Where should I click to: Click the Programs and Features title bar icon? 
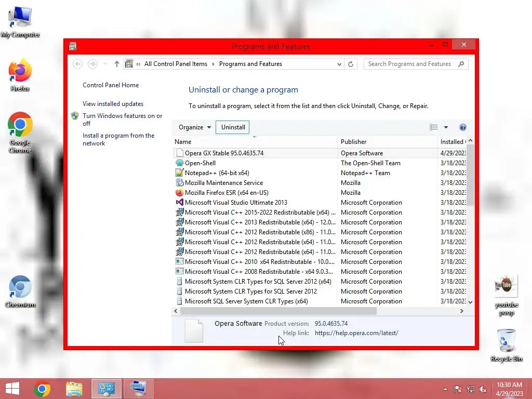coord(72,46)
